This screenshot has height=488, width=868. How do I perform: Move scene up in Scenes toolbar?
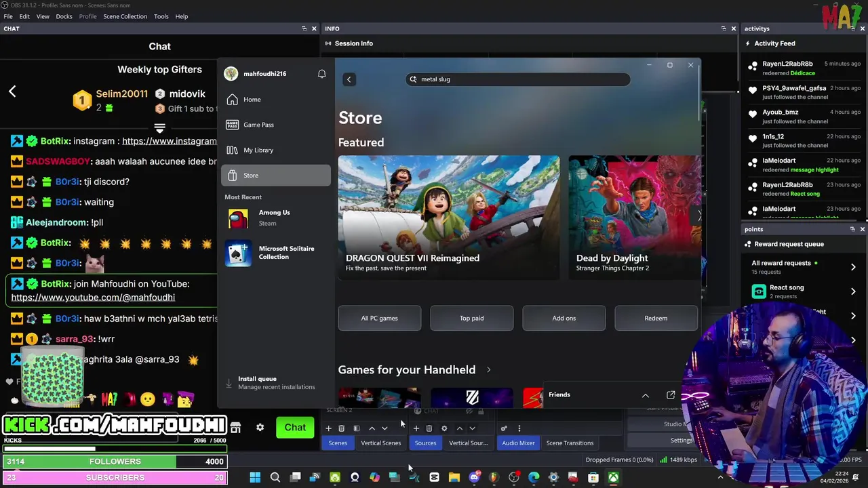click(x=372, y=428)
